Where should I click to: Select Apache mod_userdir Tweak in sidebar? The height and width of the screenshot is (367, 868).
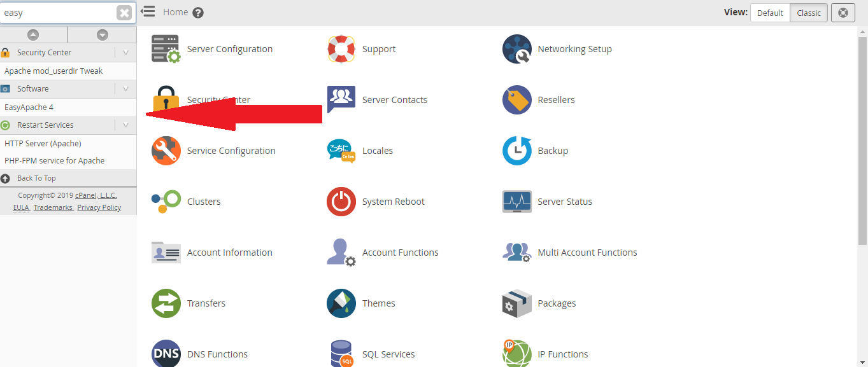pyautogui.click(x=53, y=71)
